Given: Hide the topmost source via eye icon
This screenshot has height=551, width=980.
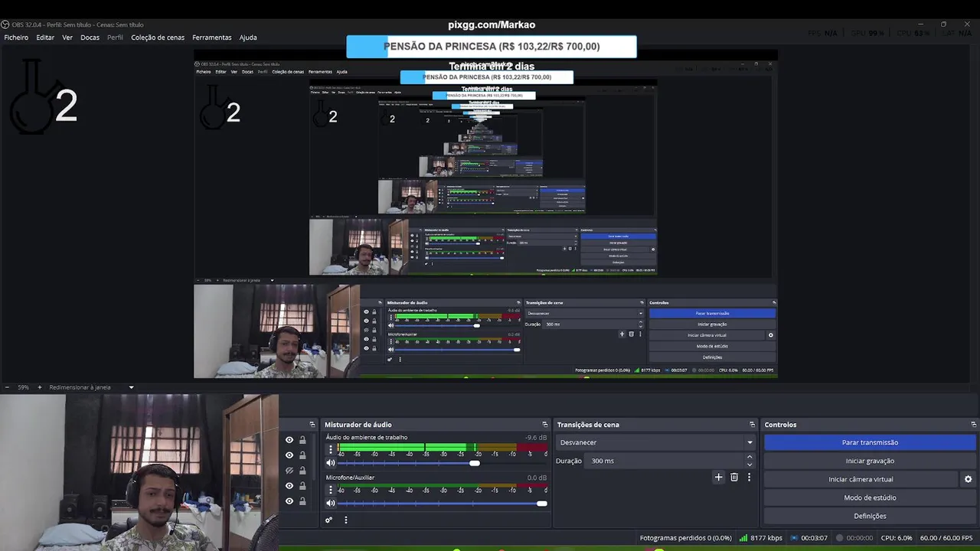Looking at the screenshot, I should [289, 440].
